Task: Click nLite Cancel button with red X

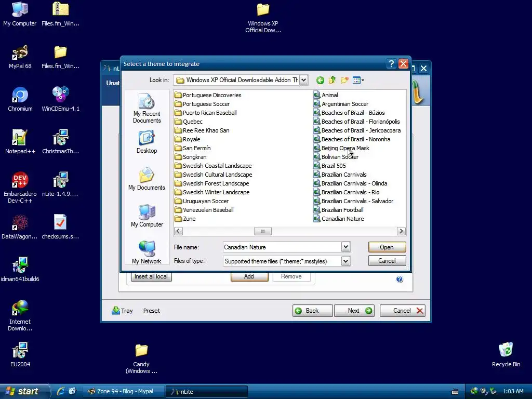Action: [x=403, y=311]
